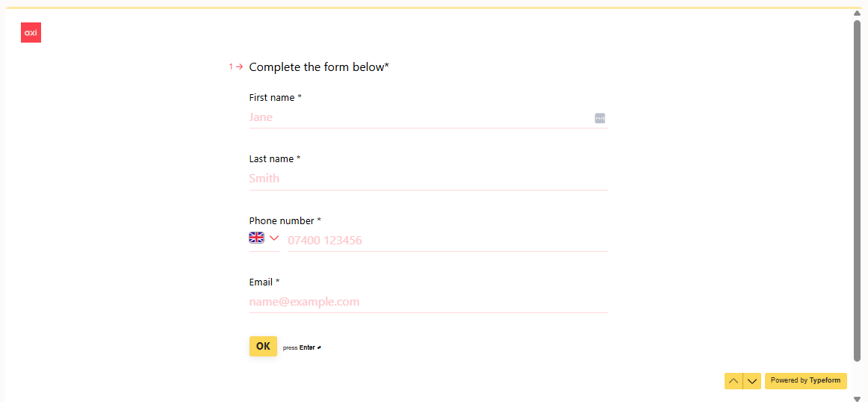Click the scrollbar down arrow
868x402 pixels.
pyautogui.click(x=857, y=398)
